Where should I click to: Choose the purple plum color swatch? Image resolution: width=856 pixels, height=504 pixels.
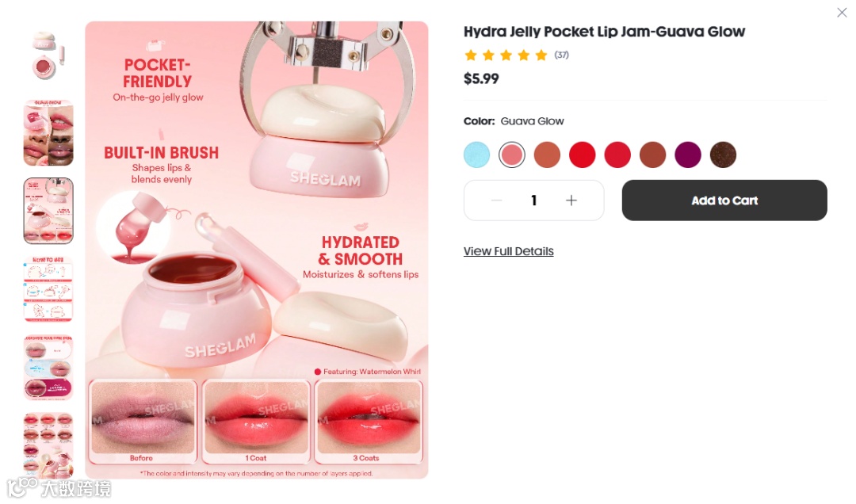(x=688, y=155)
